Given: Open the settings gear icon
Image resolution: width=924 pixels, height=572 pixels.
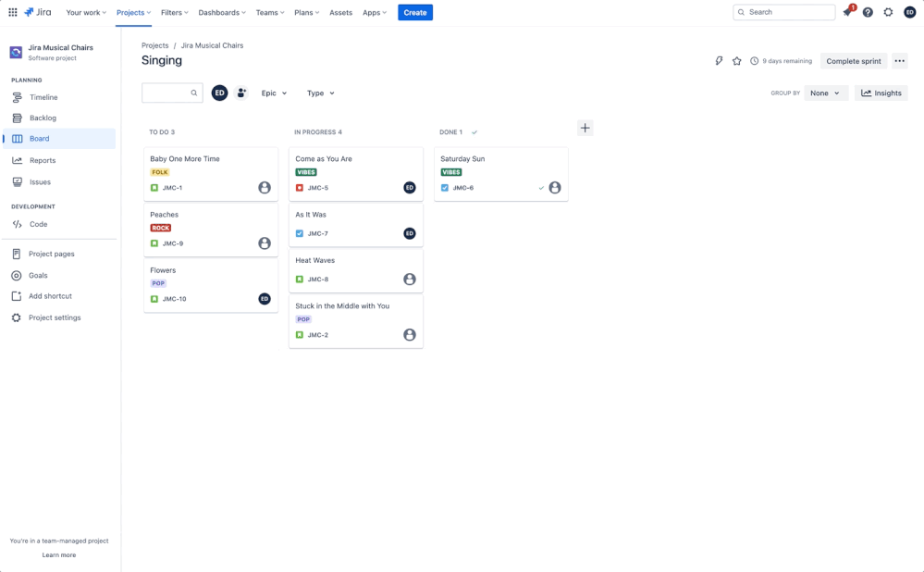Looking at the screenshot, I should tap(888, 12).
